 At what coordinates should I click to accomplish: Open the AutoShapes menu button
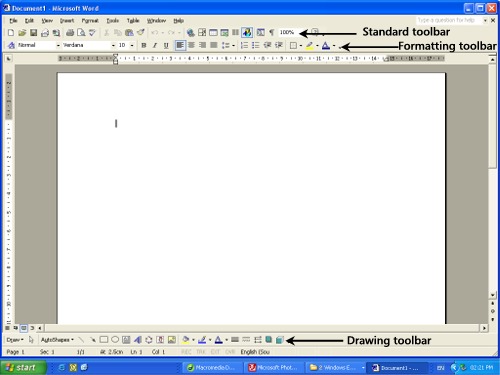click(57, 340)
